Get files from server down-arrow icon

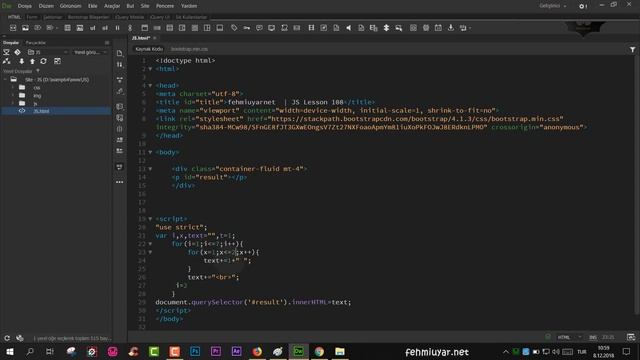click(22, 61)
